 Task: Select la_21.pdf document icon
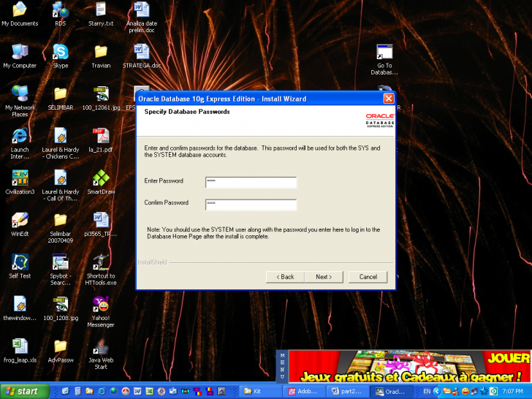coord(101,140)
